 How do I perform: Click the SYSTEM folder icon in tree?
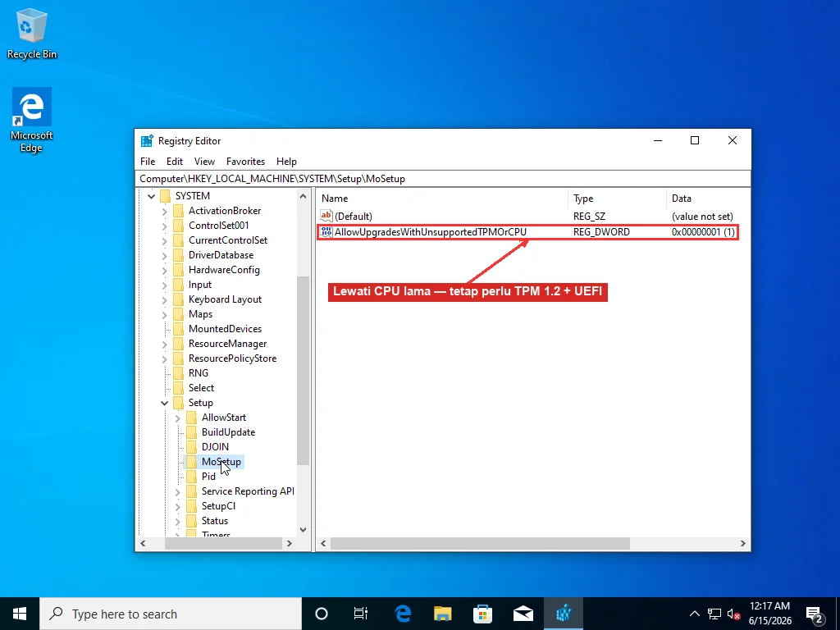[166, 196]
